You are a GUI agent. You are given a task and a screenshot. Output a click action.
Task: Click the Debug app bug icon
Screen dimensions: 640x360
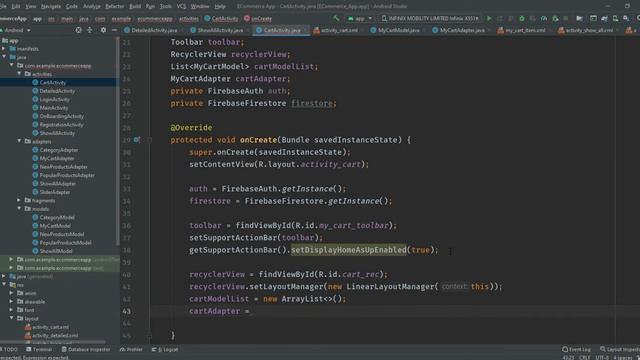click(x=522, y=18)
